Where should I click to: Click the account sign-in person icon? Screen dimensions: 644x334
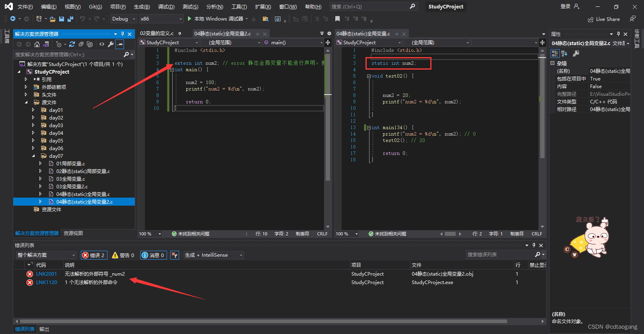(x=576, y=6)
